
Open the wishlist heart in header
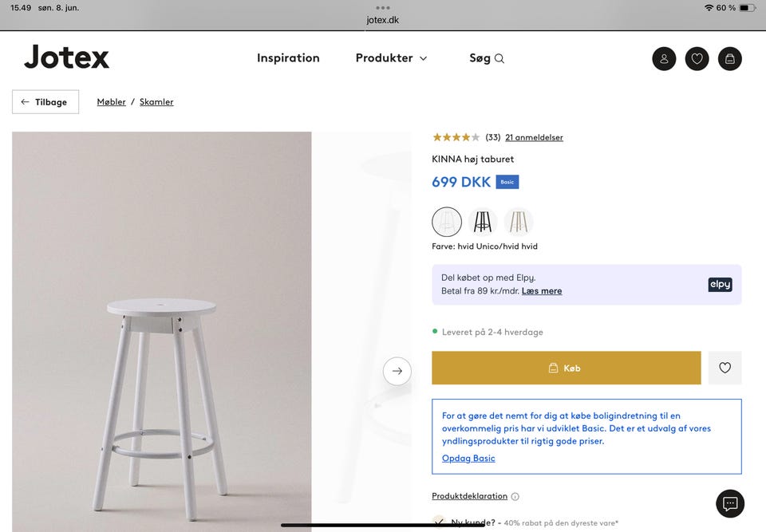[697, 58]
